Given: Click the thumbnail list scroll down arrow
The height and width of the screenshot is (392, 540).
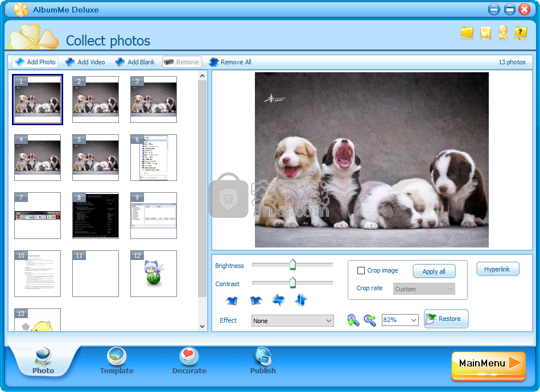Looking at the screenshot, I should [202, 326].
